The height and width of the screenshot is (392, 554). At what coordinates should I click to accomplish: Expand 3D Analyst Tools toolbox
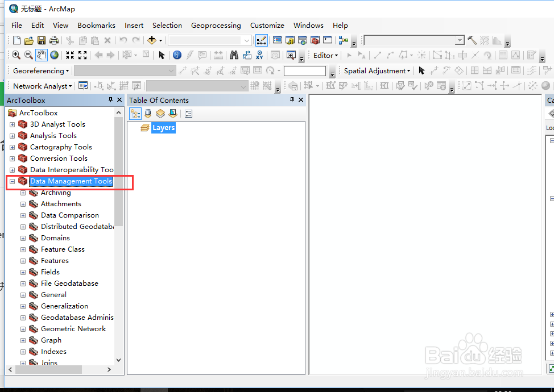(x=12, y=124)
